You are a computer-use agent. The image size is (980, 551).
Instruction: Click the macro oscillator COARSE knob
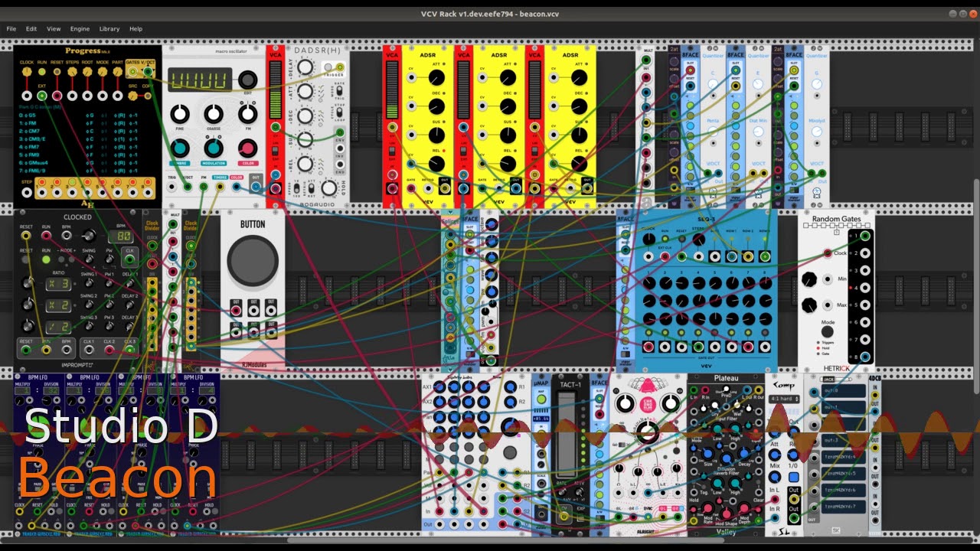[x=214, y=115]
